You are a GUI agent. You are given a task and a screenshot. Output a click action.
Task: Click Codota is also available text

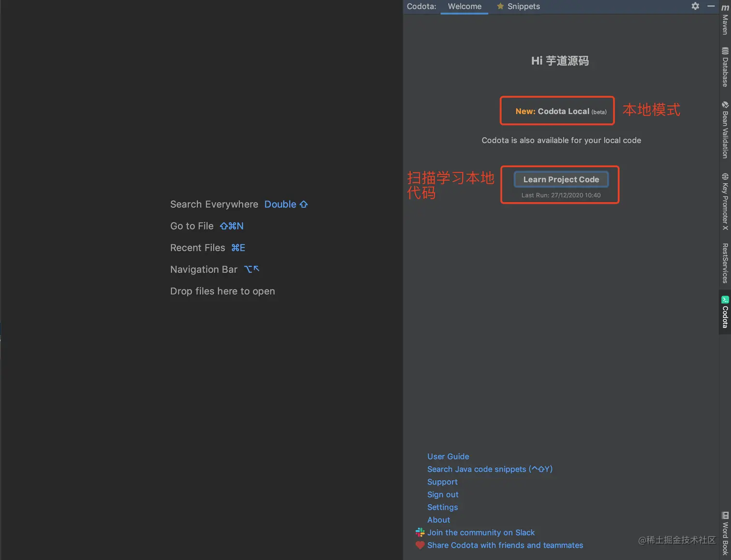coord(561,140)
